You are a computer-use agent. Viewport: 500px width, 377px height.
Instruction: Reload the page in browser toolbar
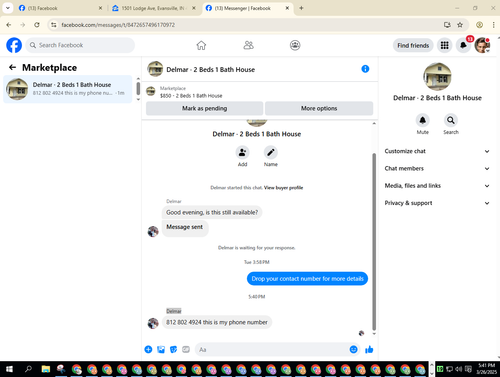(37, 25)
